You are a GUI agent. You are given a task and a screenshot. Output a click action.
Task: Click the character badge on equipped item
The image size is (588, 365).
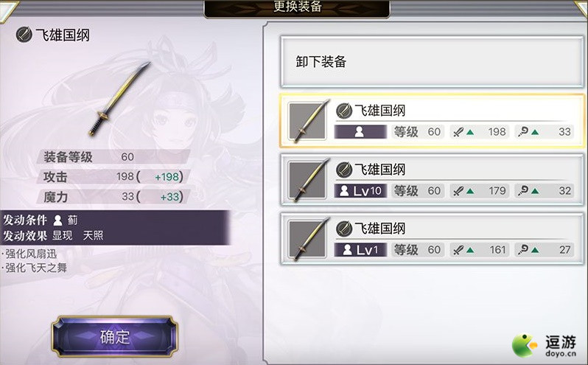[x=360, y=132]
